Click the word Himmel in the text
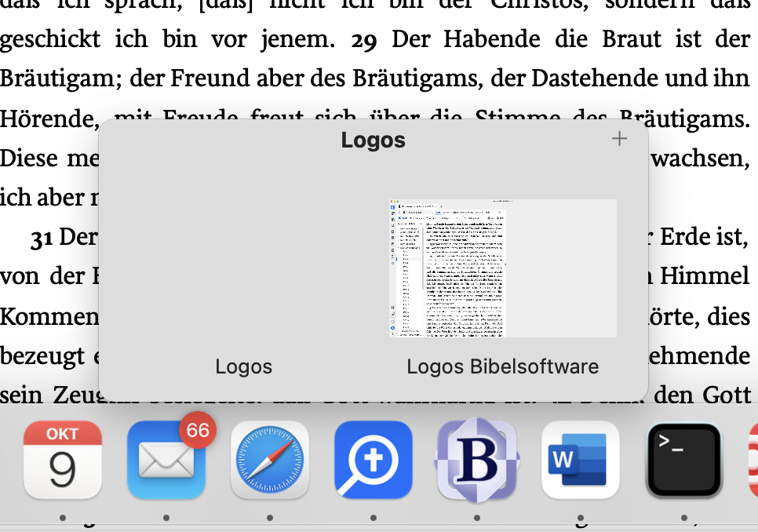The height and width of the screenshot is (532, 758). [705, 276]
